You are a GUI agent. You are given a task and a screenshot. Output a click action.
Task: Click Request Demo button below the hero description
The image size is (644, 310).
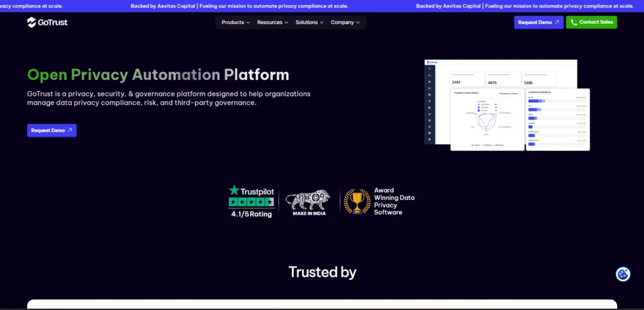click(52, 130)
